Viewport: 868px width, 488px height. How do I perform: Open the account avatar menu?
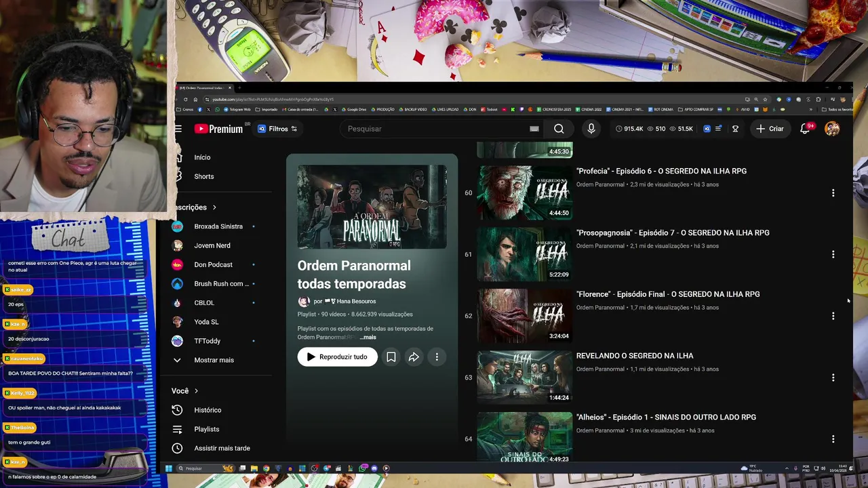tap(832, 129)
